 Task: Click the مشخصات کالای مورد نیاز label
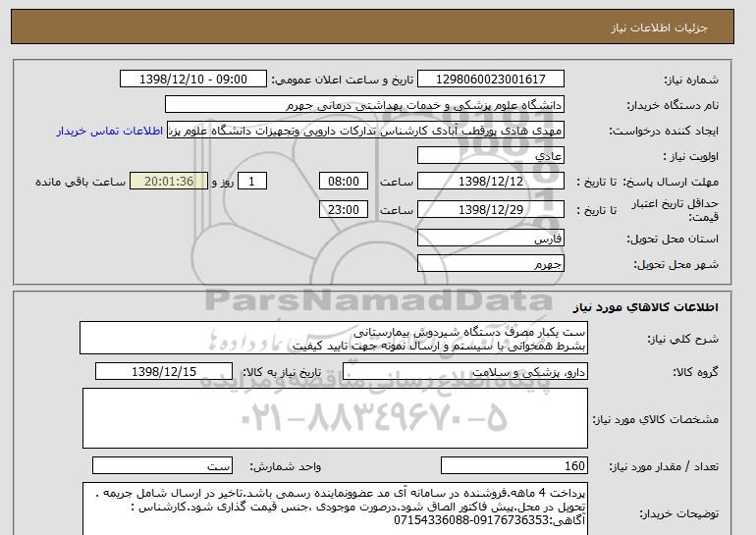[655, 419]
